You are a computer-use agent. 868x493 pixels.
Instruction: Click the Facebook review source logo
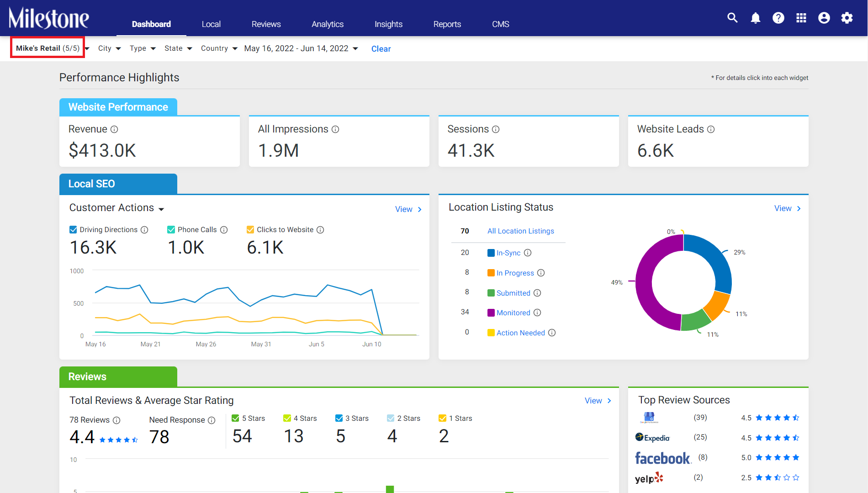coord(663,458)
